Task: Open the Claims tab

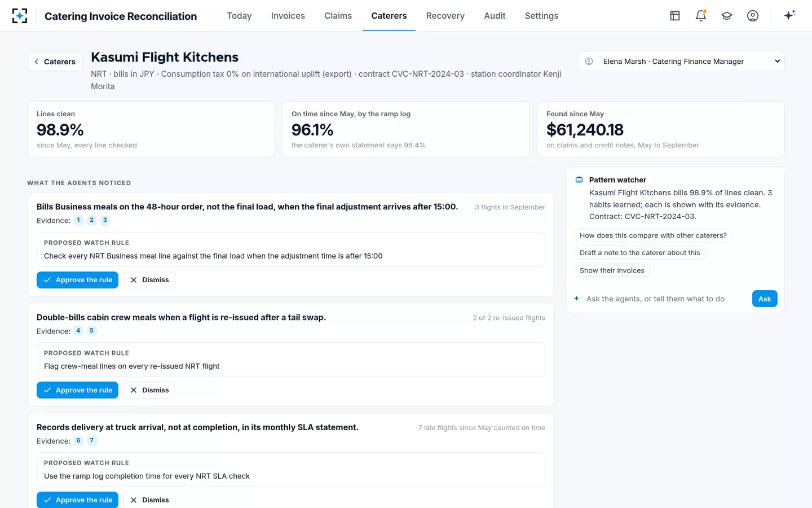Action: [x=338, y=16]
